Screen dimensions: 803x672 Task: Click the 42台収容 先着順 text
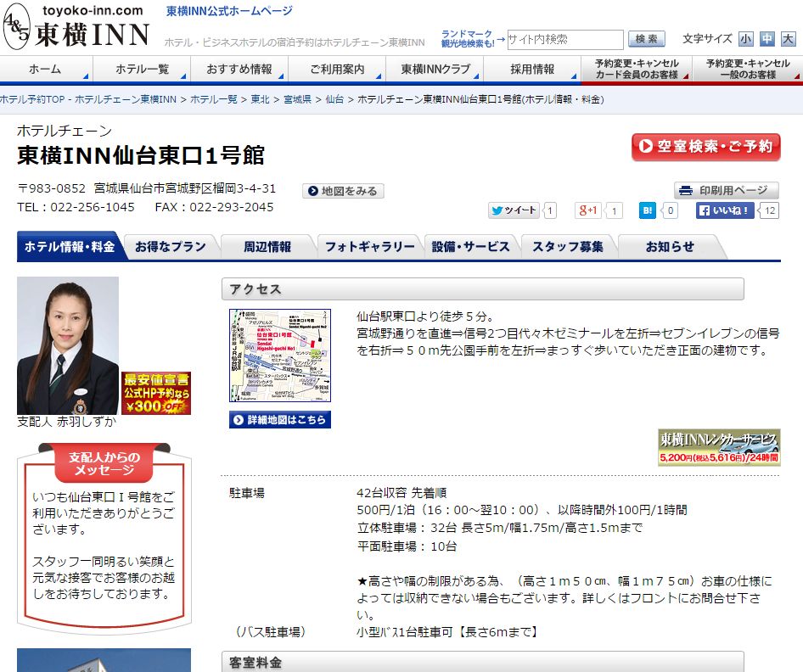click(x=401, y=493)
